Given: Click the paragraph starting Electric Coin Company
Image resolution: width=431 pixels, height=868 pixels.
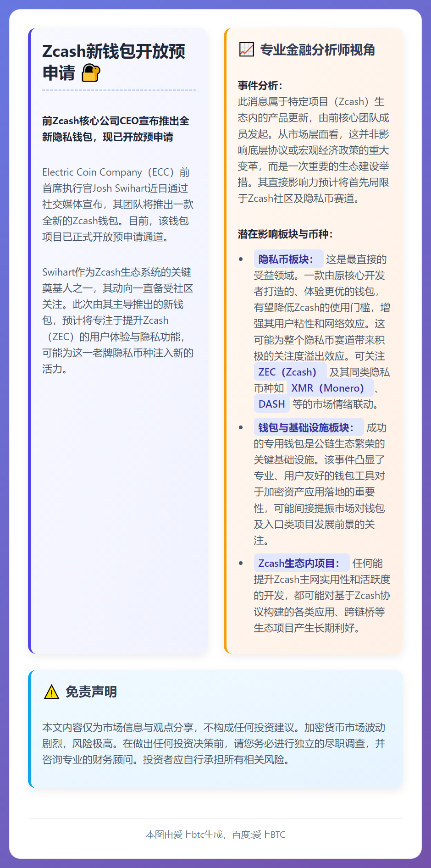Looking at the screenshot, I should click(118, 205).
